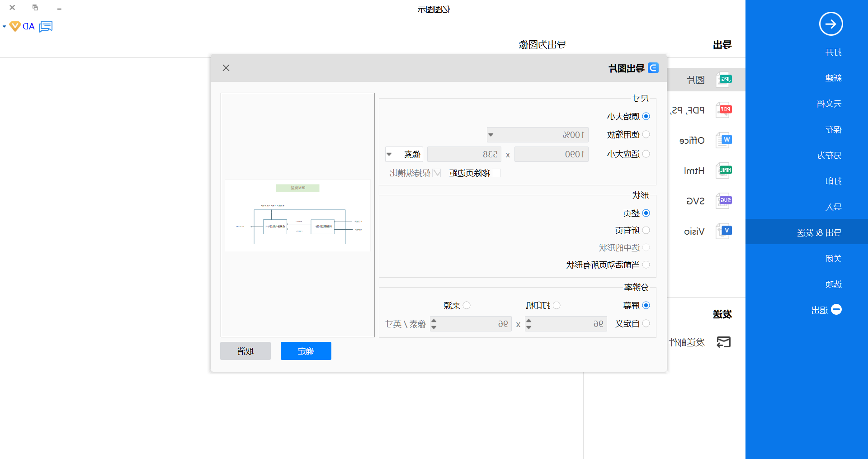Expand the dropdown arrow beside VIP icon
Image resolution: width=868 pixels, height=459 pixels.
[x=4, y=27]
